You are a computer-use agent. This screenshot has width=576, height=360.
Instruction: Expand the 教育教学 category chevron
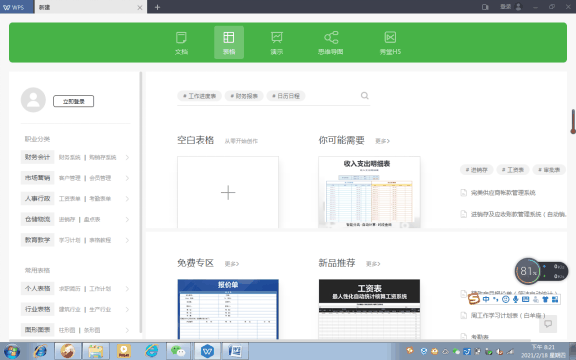(x=127, y=240)
